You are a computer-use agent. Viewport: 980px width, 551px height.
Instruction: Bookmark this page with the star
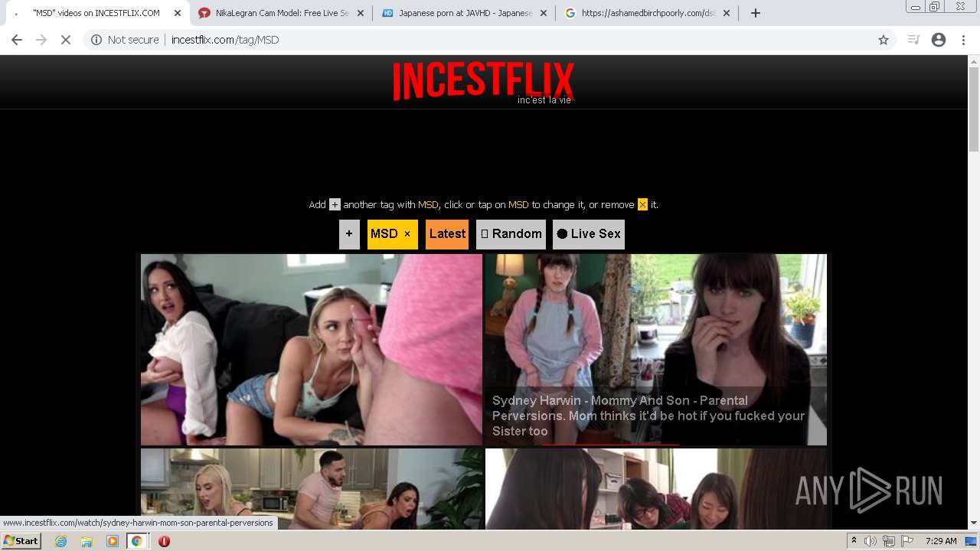pyautogui.click(x=884, y=40)
